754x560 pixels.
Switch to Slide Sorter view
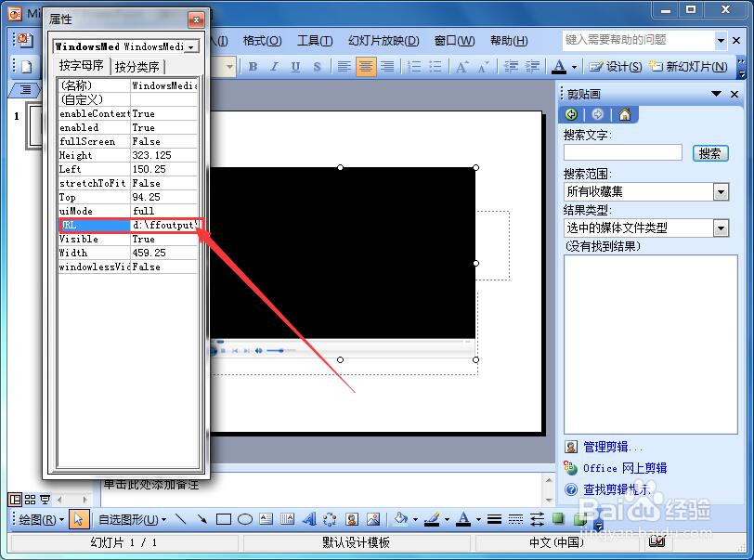(x=30, y=500)
